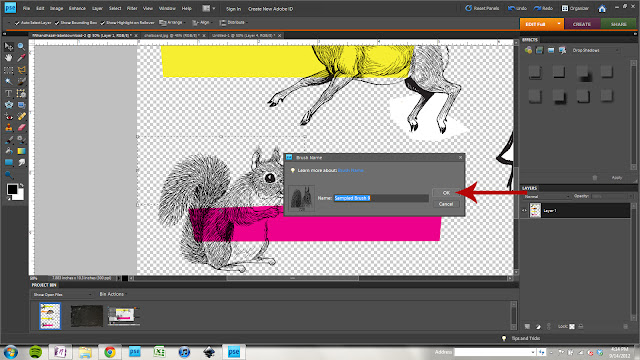
Task: Select the Clone Stamp tool
Action: pyautogui.click(x=9, y=128)
